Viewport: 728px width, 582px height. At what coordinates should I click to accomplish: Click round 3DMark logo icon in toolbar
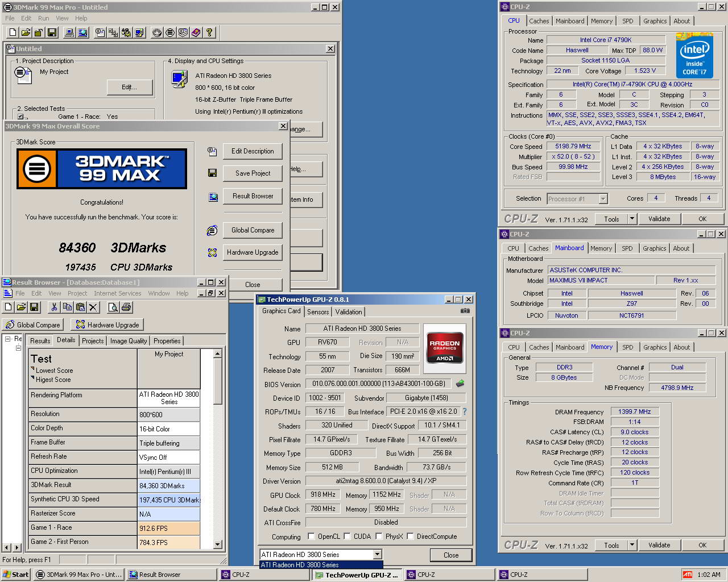point(170,33)
